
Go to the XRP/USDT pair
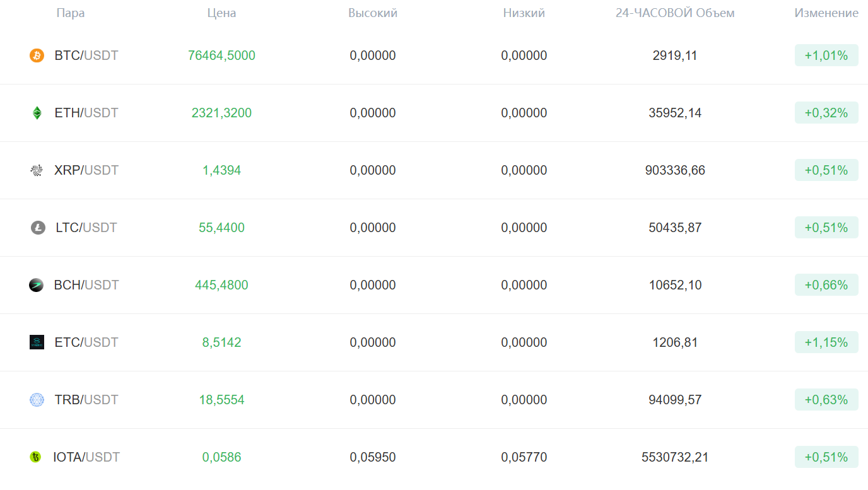86,170
